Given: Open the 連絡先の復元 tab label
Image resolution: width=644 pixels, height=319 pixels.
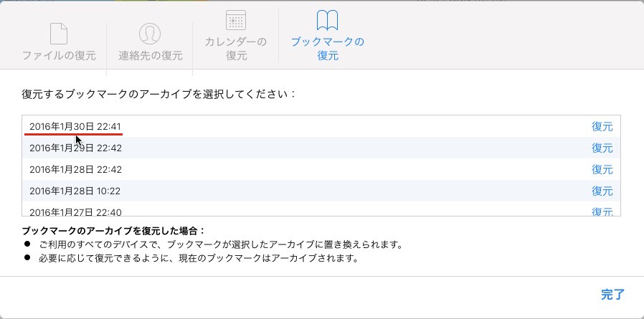Looking at the screenshot, I should [151, 55].
